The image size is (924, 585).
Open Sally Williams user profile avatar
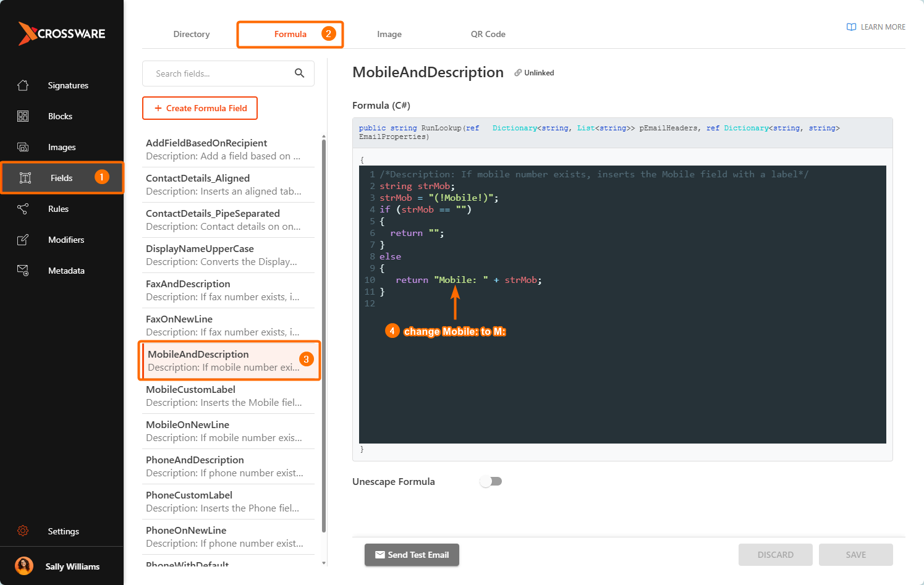[24, 566]
